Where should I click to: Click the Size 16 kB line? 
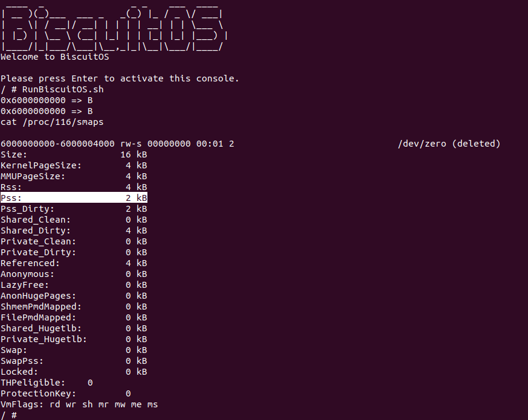point(73,154)
